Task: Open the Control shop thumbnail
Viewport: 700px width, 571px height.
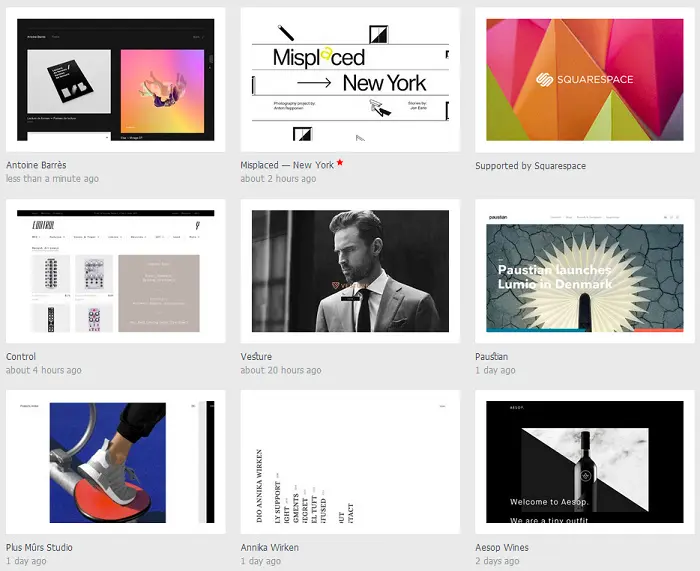Action: (116, 271)
